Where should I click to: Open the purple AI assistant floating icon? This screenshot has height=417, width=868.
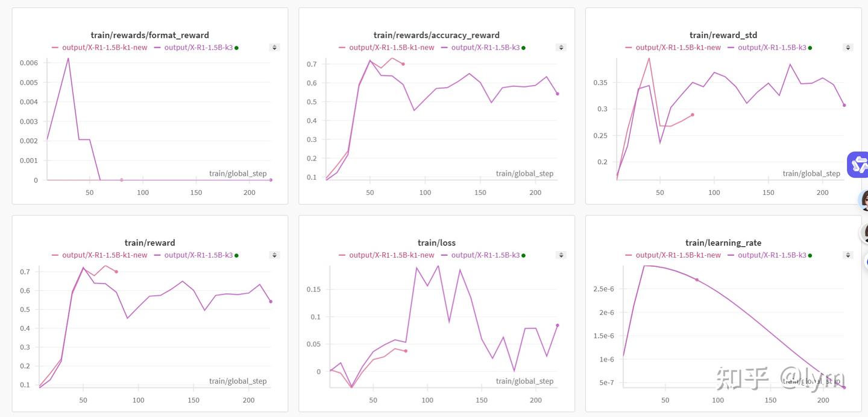pyautogui.click(x=858, y=164)
